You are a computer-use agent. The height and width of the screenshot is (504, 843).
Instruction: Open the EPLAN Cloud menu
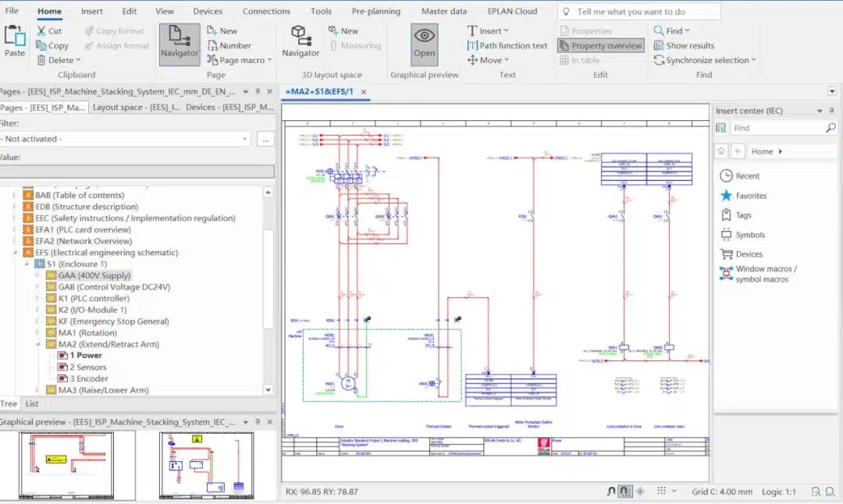[513, 11]
